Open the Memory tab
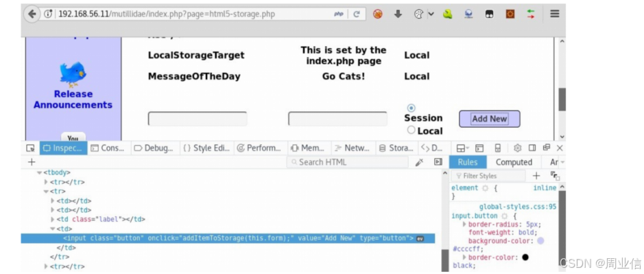This screenshot has height=274, width=644. 308,148
